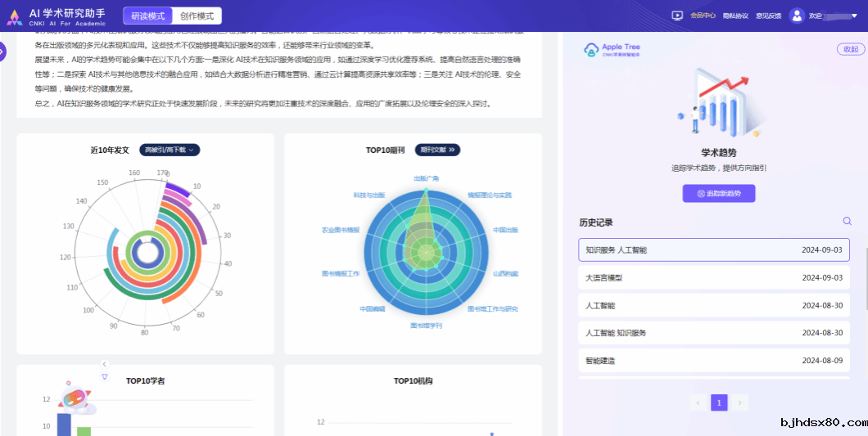This screenshot has width=868, height=436.
Task: Click radar label 出版广角
Action: click(x=427, y=178)
